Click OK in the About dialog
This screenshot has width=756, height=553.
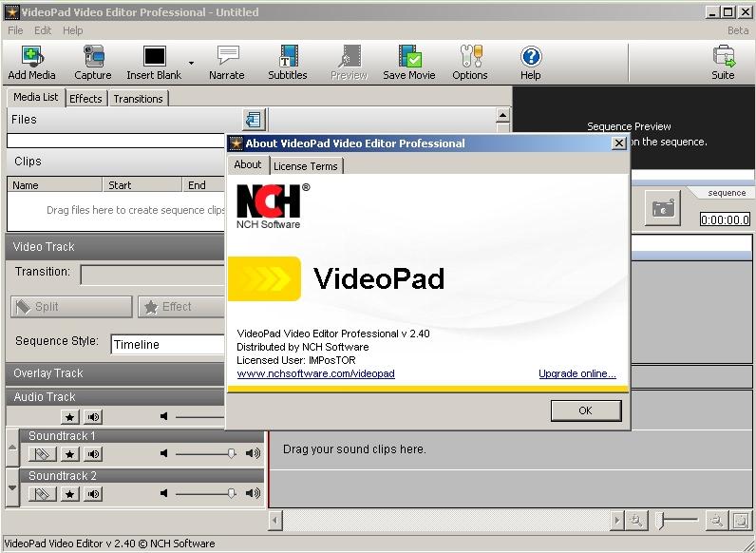coord(586,410)
